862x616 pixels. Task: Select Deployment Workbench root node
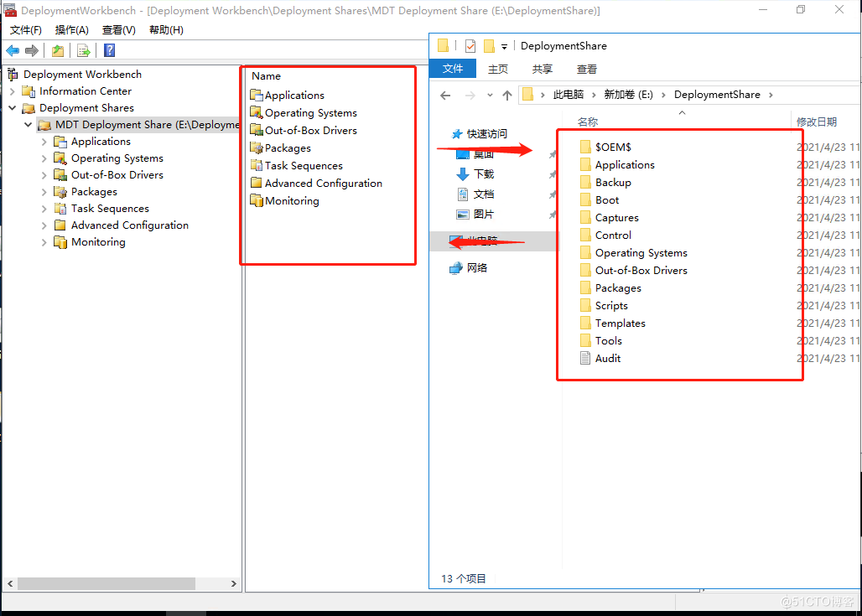tap(82, 75)
